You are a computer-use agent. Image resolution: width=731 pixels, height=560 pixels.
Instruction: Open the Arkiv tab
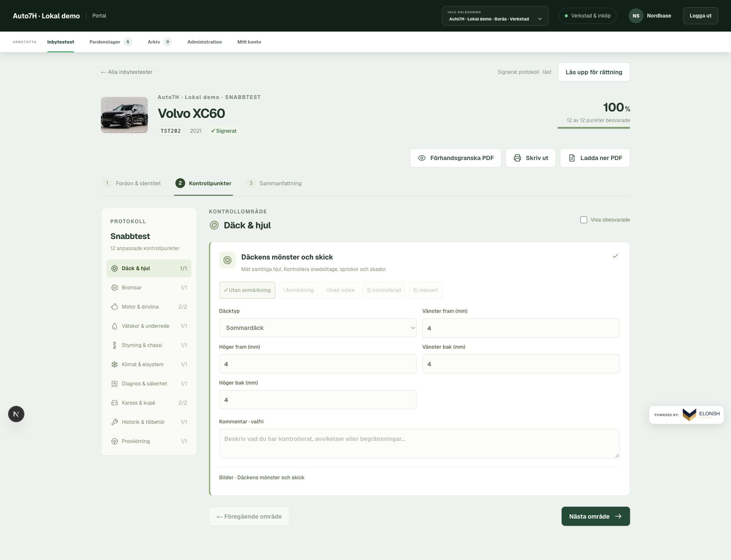pos(160,42)
